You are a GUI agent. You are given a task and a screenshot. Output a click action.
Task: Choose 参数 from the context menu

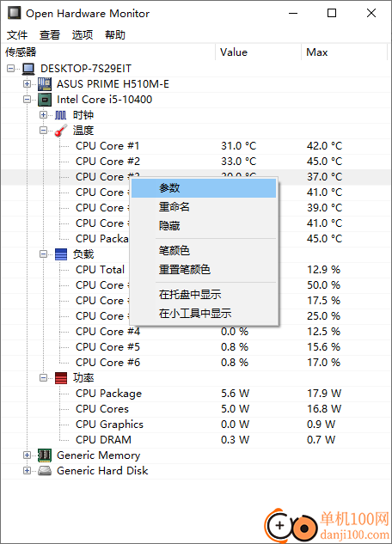tap(204, 188)
